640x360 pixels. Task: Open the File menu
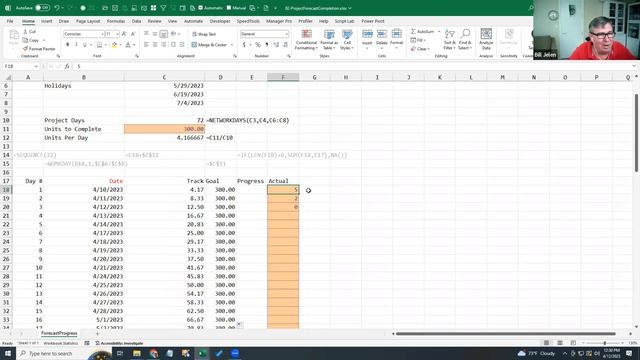[10, 21]
